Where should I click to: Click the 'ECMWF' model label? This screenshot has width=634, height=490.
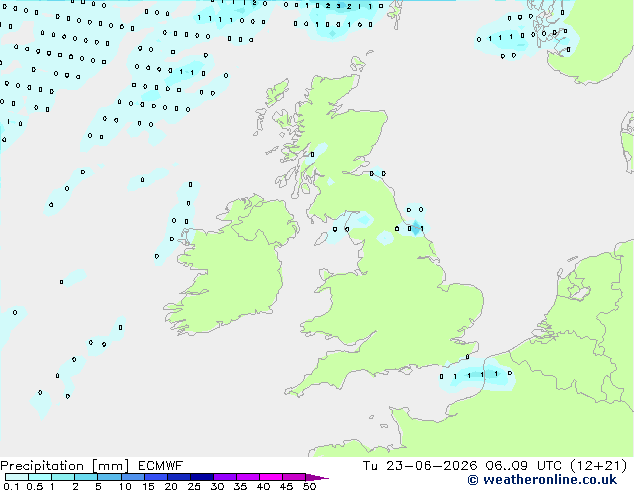[161, 466]
